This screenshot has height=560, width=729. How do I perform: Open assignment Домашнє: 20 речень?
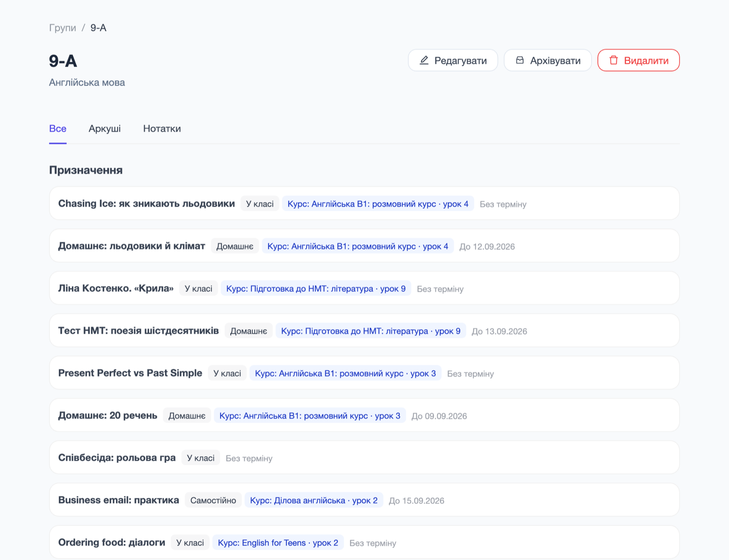(x=364, y=415)
